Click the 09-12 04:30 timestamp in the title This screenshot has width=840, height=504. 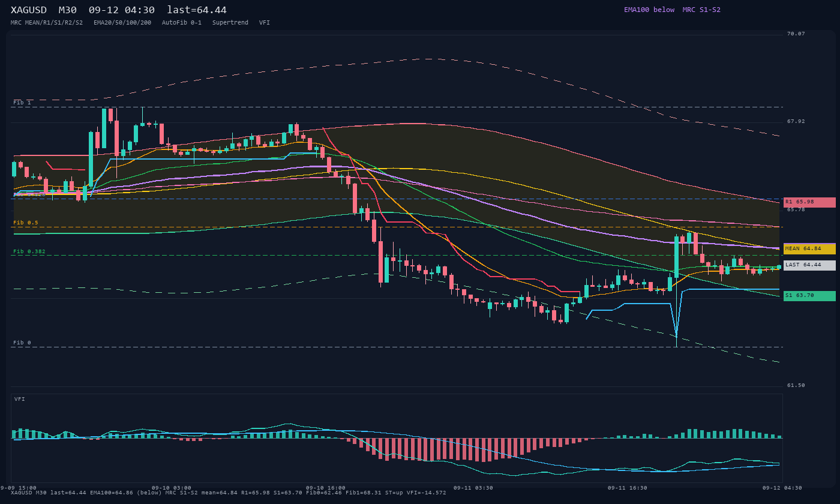point(122,10)
